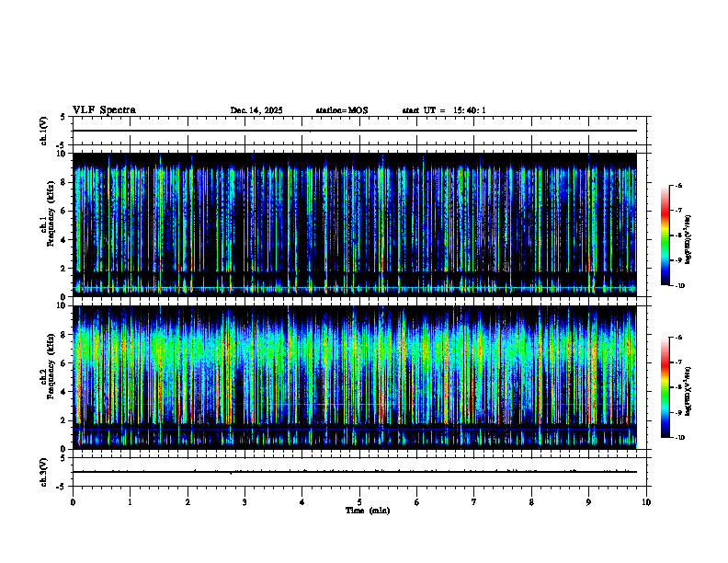Click the ch.2 frequency tick label "8"

[x=64, y=335]
